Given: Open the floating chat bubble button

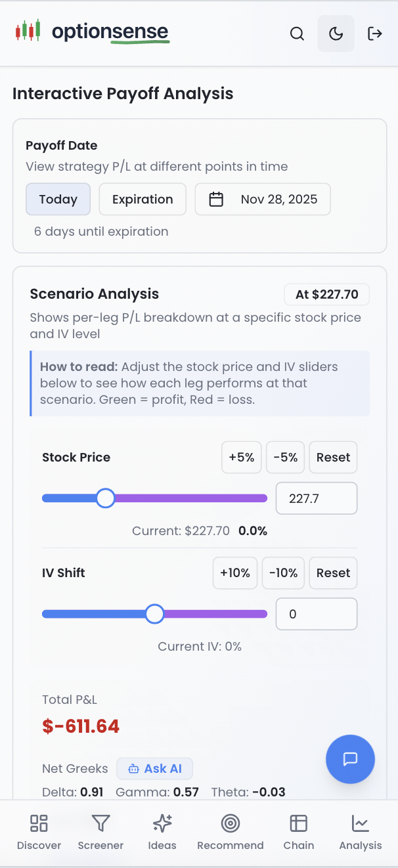Looking at the screenshot, I should (x=350, y=759).
